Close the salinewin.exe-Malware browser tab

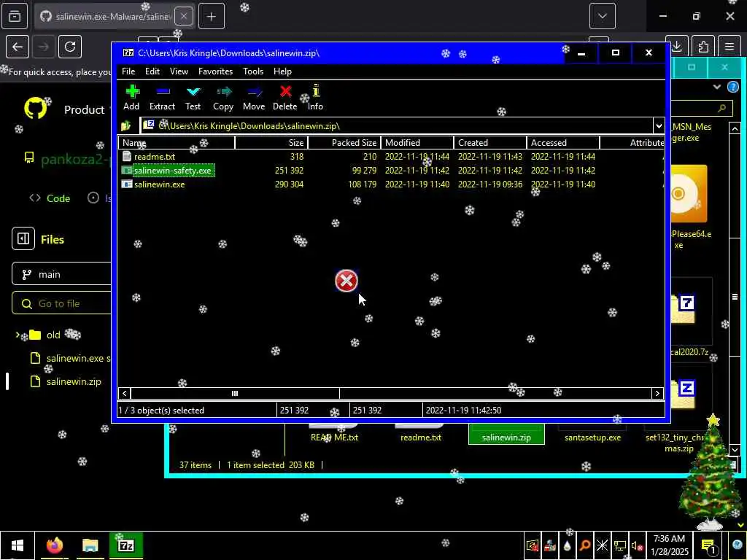(x=183, y=16)
